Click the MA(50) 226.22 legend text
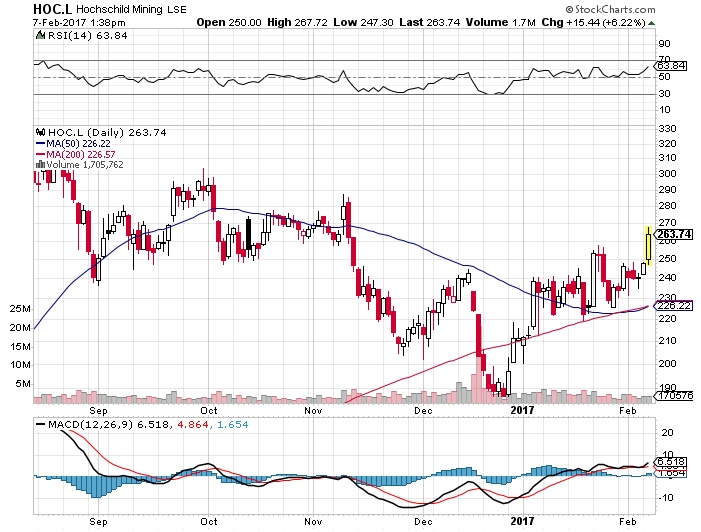The width and height of the screenshot is (701, 532). tap(78, 144)
